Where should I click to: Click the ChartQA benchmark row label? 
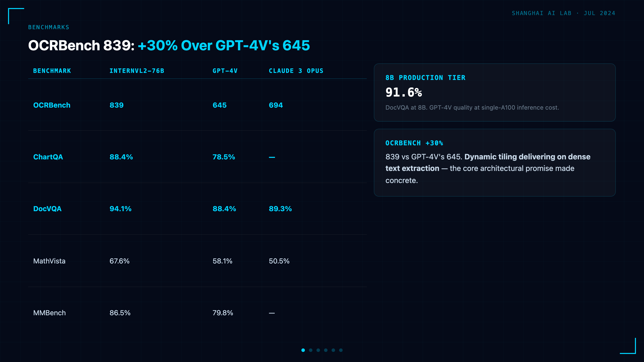click(48, 157)
